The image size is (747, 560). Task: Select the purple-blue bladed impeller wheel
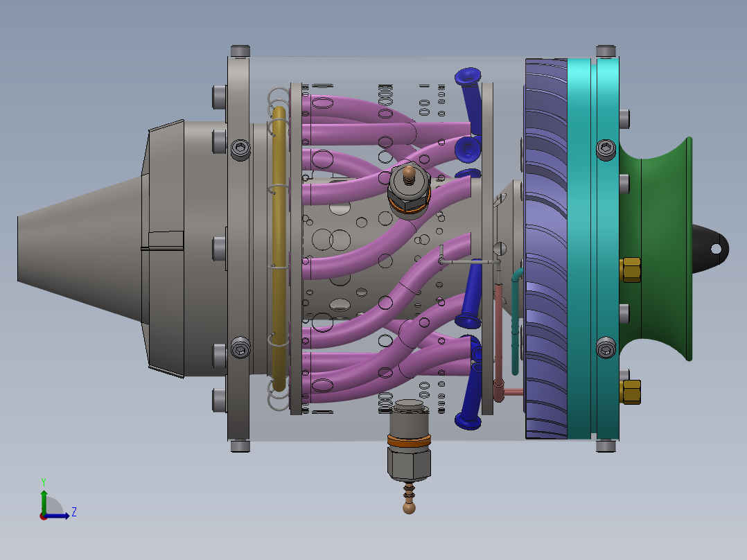(546, 248)
